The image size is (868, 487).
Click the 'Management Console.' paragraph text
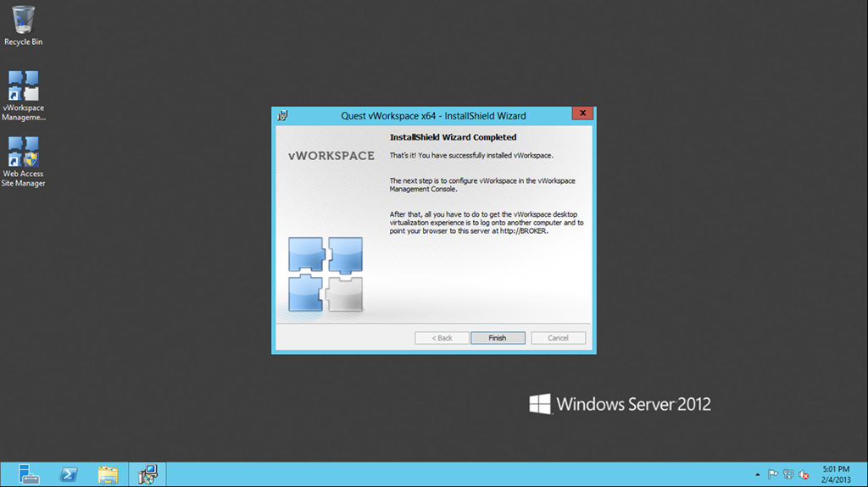point(482,185)
